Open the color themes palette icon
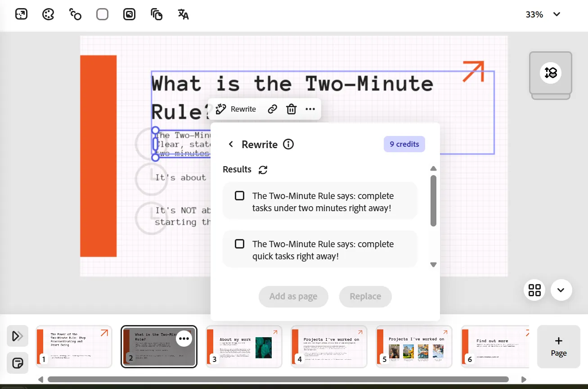This screenshot has width=588, height=389. tap(48, 14)
